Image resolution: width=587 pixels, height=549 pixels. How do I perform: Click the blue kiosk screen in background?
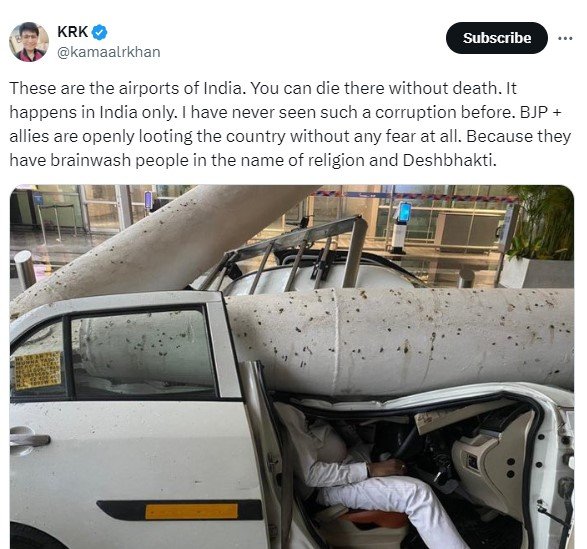[405, 212]
